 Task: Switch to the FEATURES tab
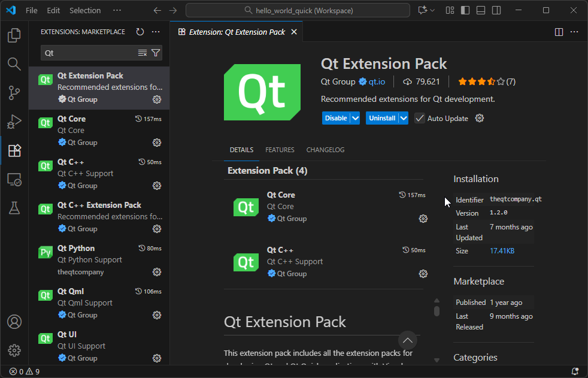[280, 150]
